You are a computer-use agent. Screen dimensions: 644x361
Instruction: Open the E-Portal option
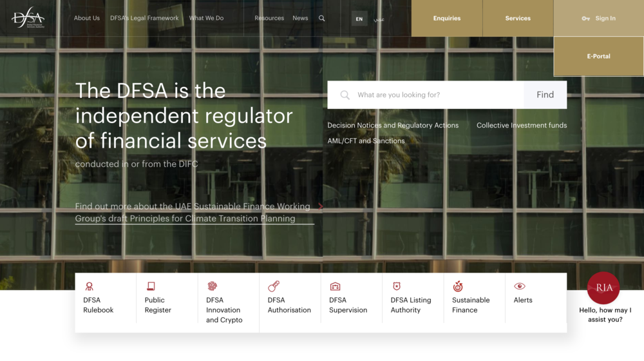(x=598, y=56)
